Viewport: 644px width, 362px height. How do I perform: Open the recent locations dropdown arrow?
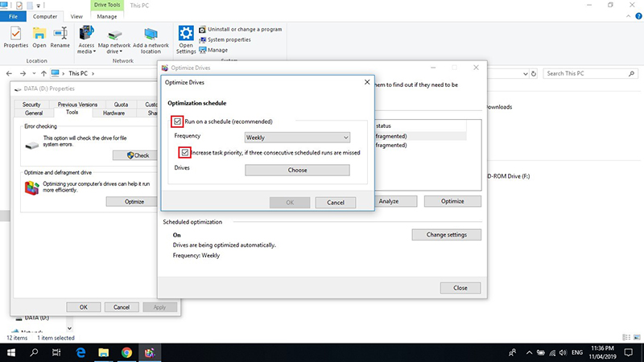(x=34, y=73)
